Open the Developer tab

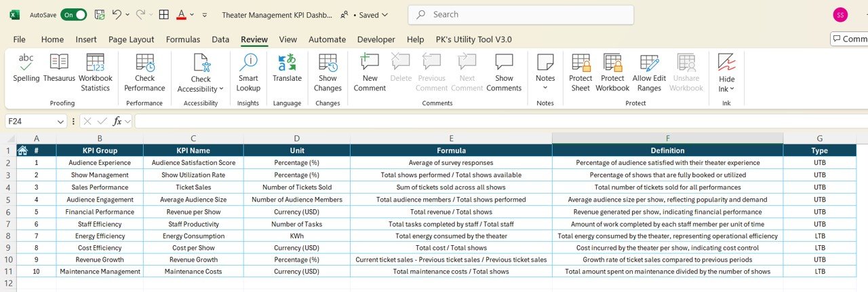(x=376, y=39)
